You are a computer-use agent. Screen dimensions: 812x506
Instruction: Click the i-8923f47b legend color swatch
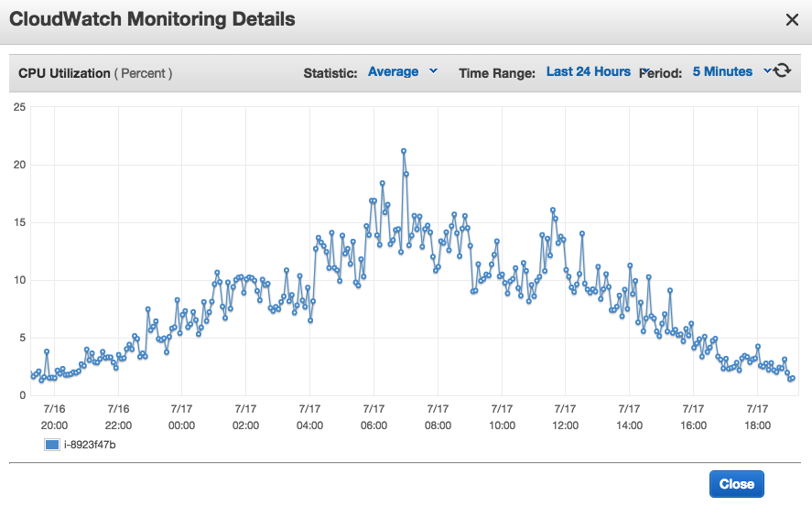coord(52,445)
